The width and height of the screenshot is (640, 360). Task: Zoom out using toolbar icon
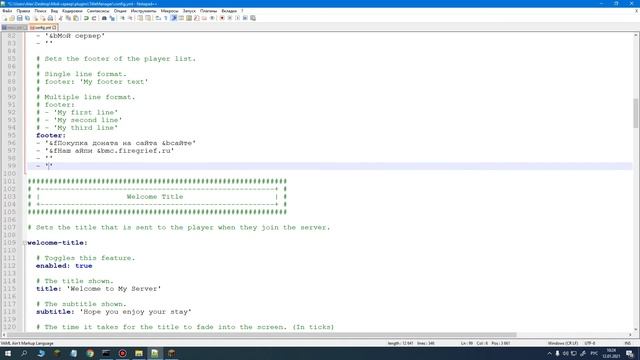[x=131, y=18]
